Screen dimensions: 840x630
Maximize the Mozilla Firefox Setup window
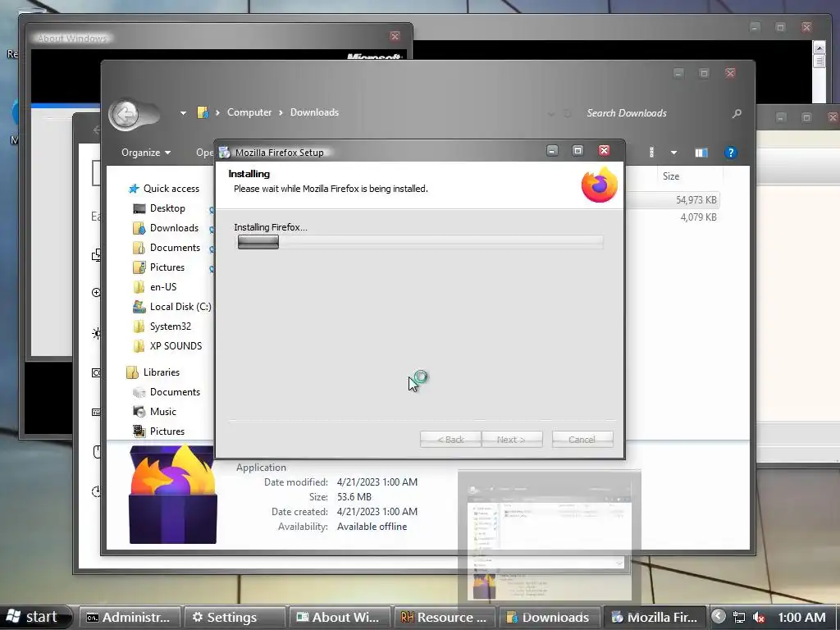[578, 151]
